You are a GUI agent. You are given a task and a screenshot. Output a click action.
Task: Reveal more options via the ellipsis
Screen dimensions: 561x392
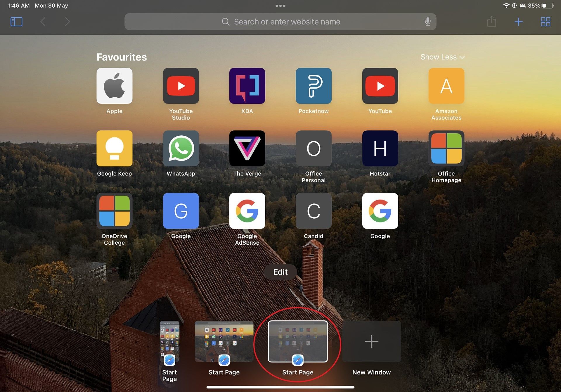pos(280,5)
